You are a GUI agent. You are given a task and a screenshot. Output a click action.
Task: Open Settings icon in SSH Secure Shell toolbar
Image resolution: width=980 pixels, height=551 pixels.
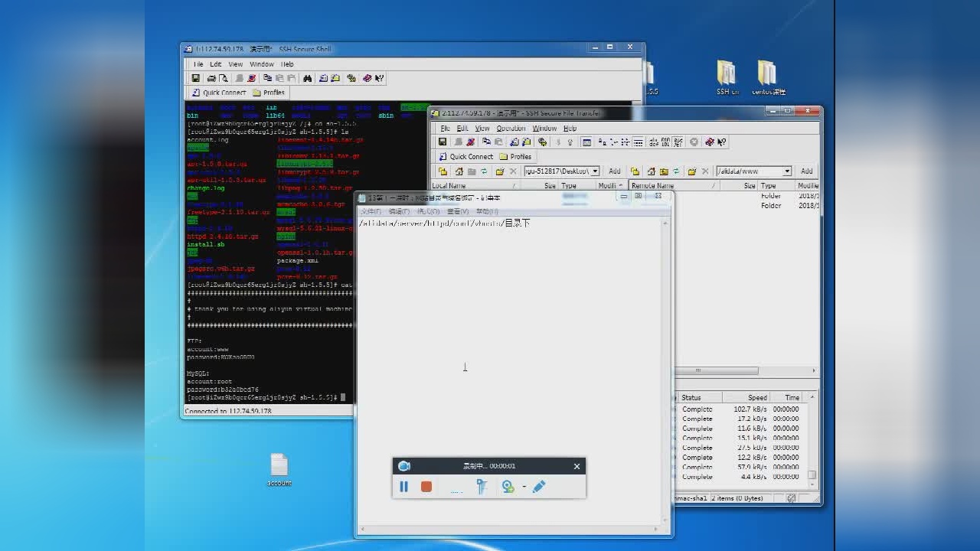351,78
